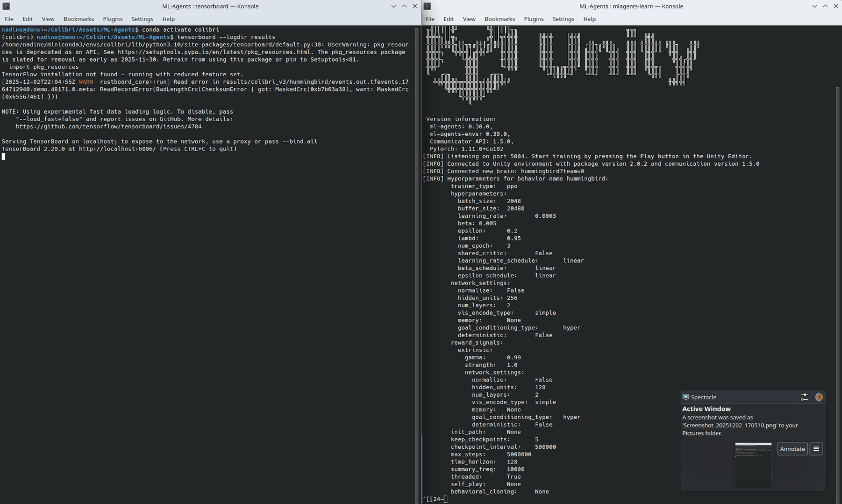Click the mlagents-learn Konsole terminal icon
Viewport: 842px width, 504px height.
click(x=427, y=6)
